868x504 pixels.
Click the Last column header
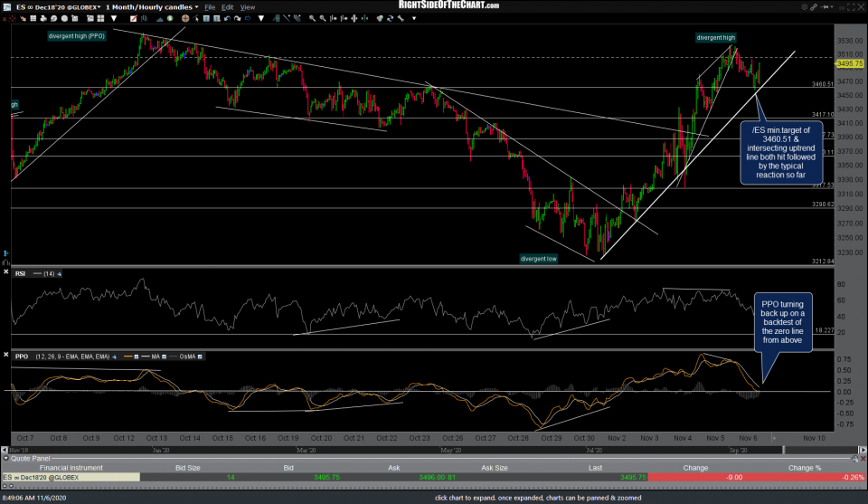(595, 468)
